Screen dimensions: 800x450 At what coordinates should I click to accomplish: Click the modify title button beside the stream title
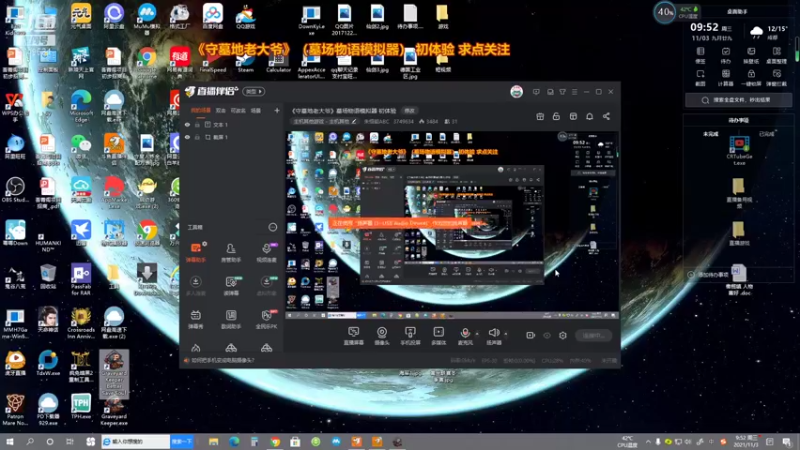click(x=409, y=110)
